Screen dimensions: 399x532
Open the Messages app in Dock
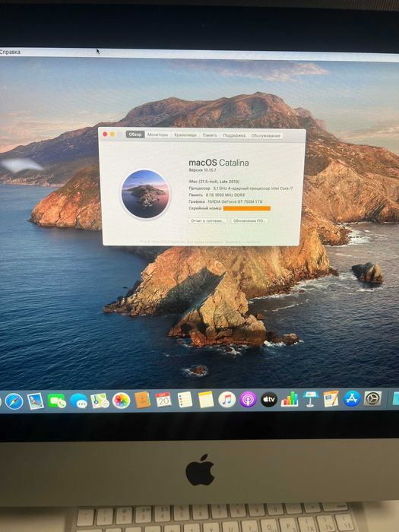pos(78,401)
